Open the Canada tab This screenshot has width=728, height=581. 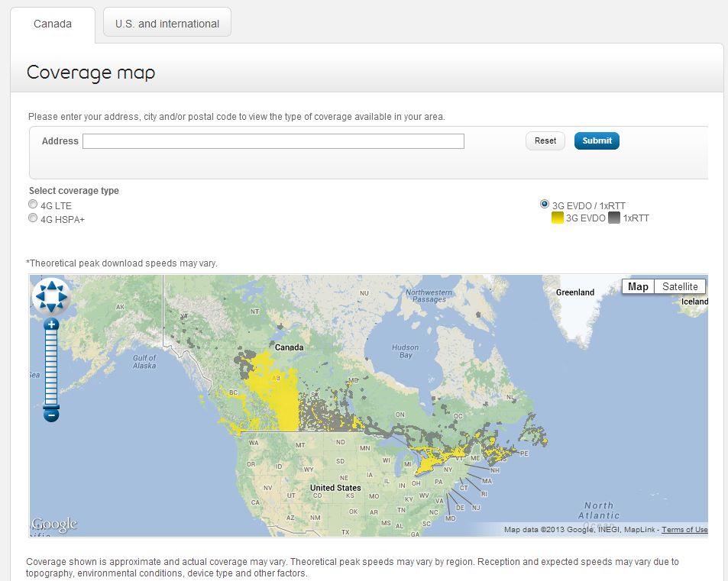[53, 24]
